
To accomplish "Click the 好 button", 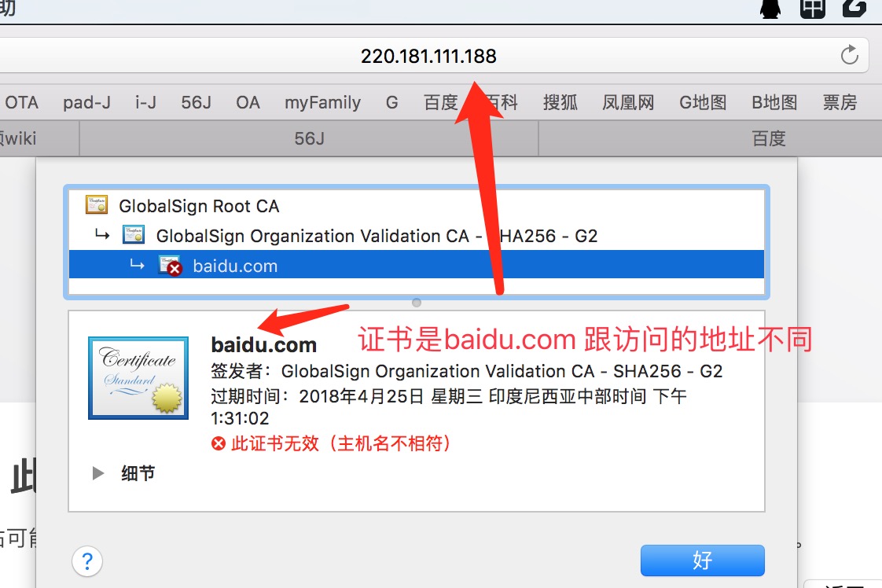I will (x=703, y=560).
